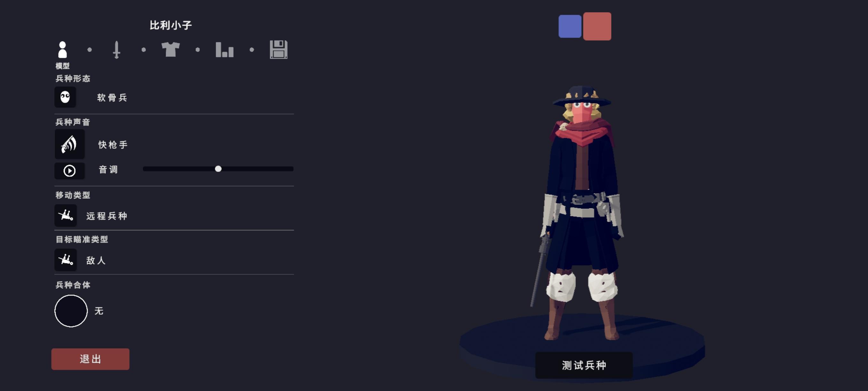Image resolution: width=868 pixels, height=391 pixels.
Task: Select the 软骨兵 wobbler face icon
Action: 65,97
